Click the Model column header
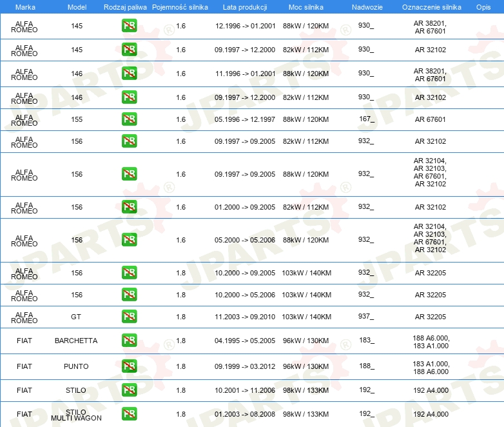 [x=77, y=7]
